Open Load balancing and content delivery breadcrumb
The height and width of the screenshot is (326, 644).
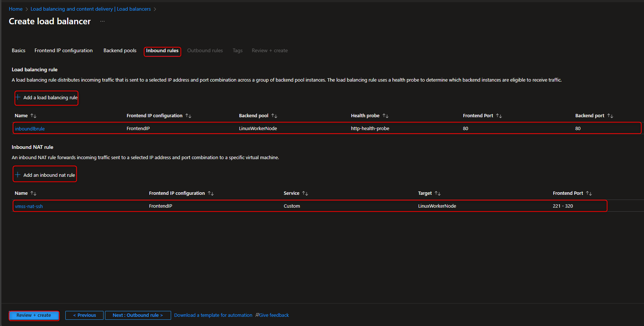tap(72, 9)
